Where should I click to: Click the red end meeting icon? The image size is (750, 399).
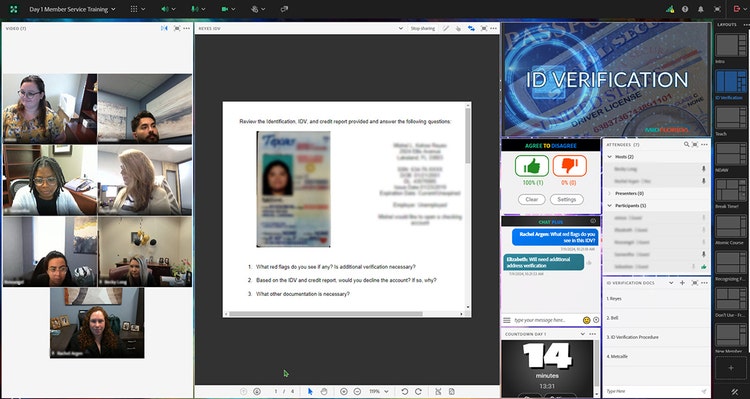737,9
